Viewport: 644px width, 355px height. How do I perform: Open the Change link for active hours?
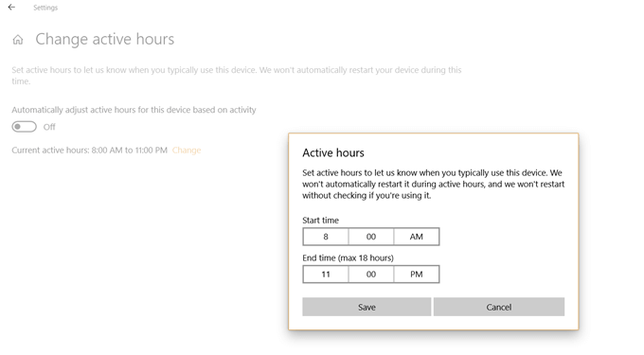click(x=187, y=151)
